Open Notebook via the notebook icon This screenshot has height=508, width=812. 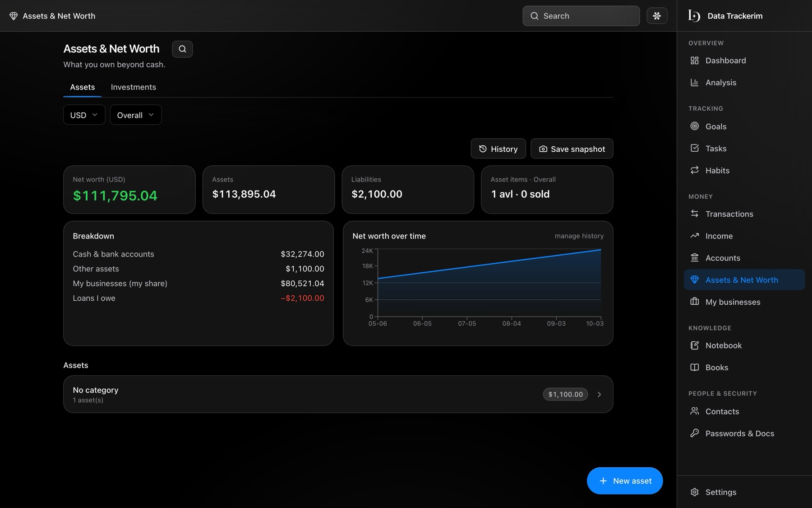point(695,345)
